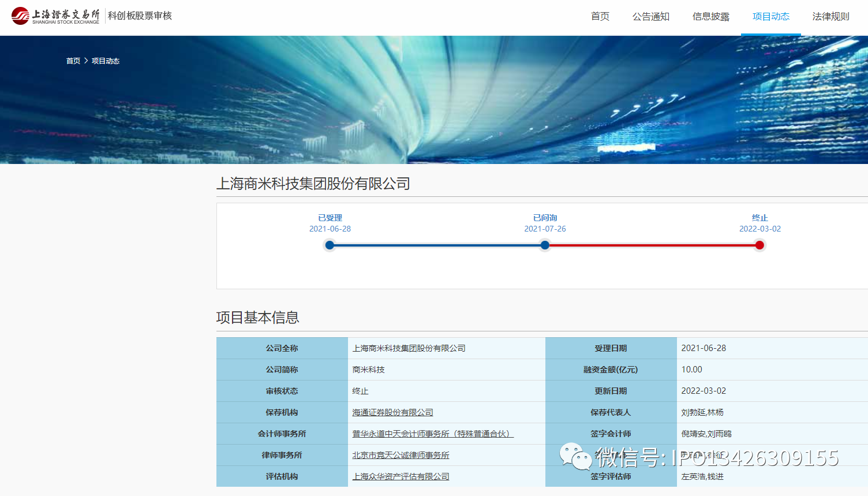This screenshot has width=868, height=496.
Task: Click the 已受理 timeline marker dot
Action: [330, 245]
